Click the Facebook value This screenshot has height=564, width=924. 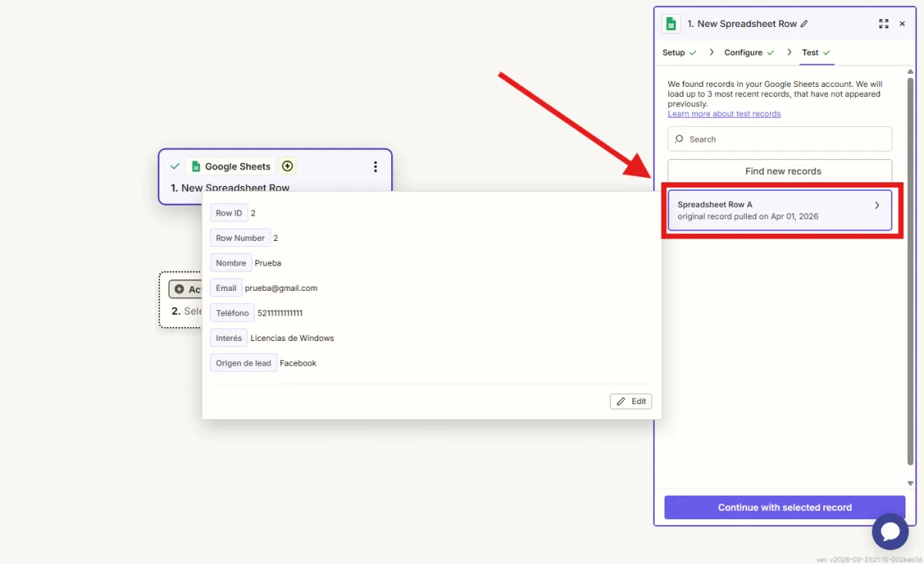pyautogui.click(x=298, y=363)
